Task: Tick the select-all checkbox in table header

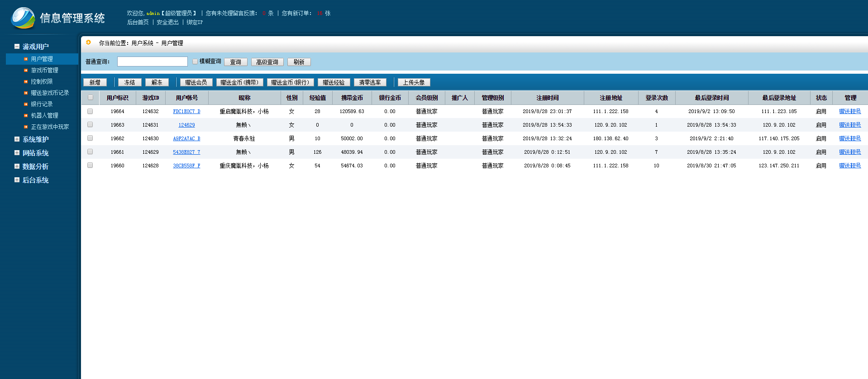Action: [91, 97]
